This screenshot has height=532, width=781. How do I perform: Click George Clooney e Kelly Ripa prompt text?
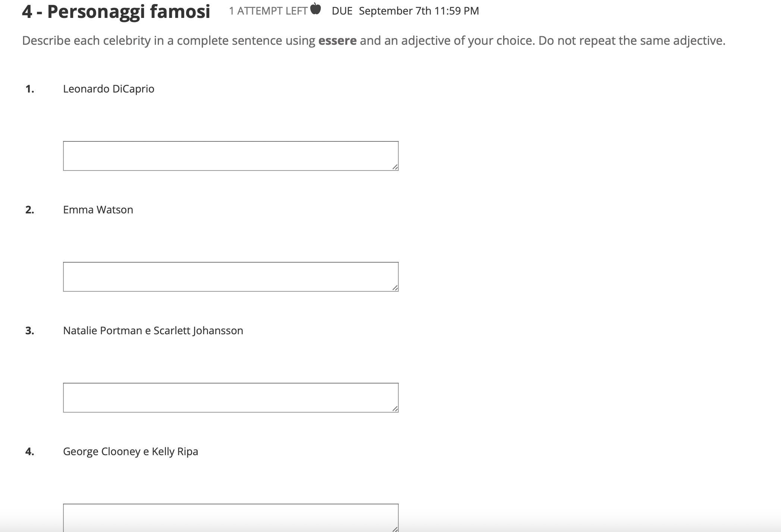tap(131, 451)
